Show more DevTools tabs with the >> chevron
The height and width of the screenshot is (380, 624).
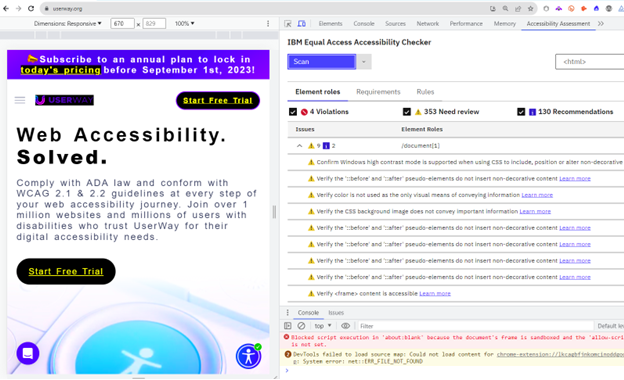click(x=601, y=24)
